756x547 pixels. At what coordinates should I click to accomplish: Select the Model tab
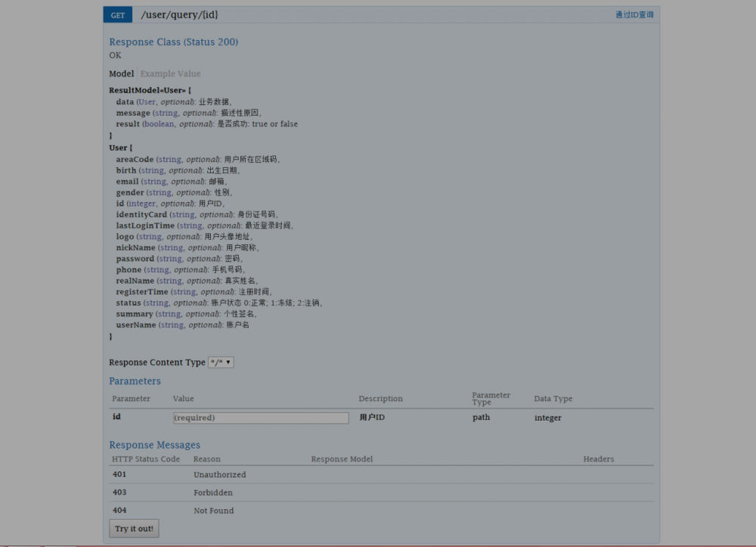pos(121,73)
